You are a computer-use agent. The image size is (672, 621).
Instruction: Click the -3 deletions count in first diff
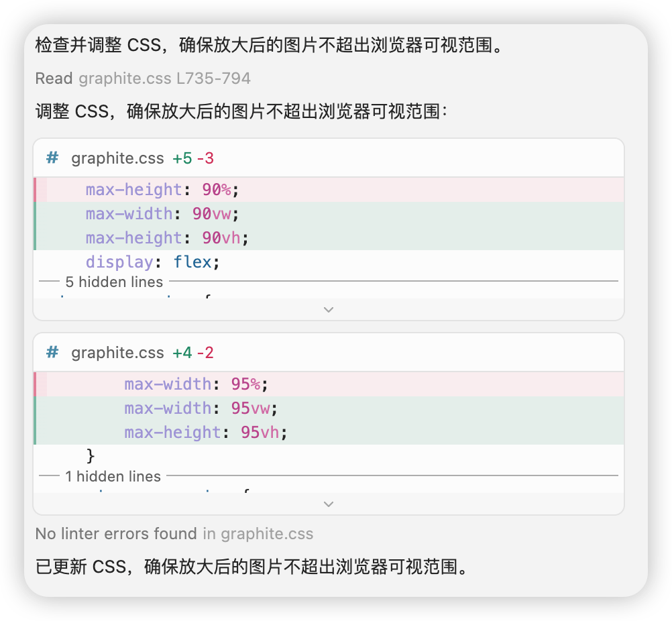pyautogui.click(x=205, y=158)
